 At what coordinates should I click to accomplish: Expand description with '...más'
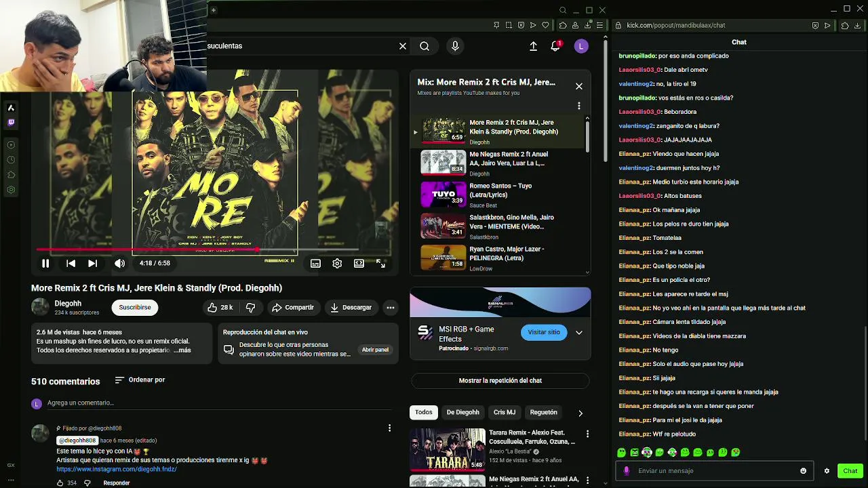[x=182, y=350]
